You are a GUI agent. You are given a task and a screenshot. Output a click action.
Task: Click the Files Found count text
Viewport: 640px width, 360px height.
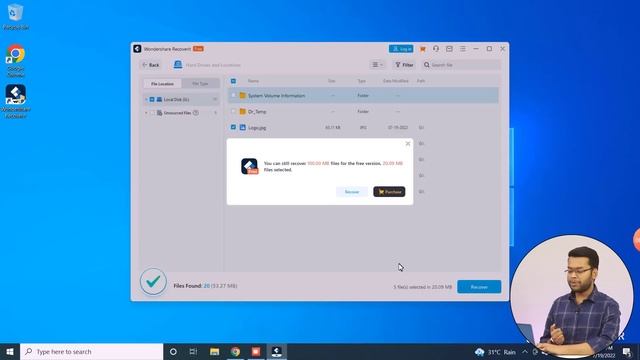pyautogui.click(x=205, y=286)
